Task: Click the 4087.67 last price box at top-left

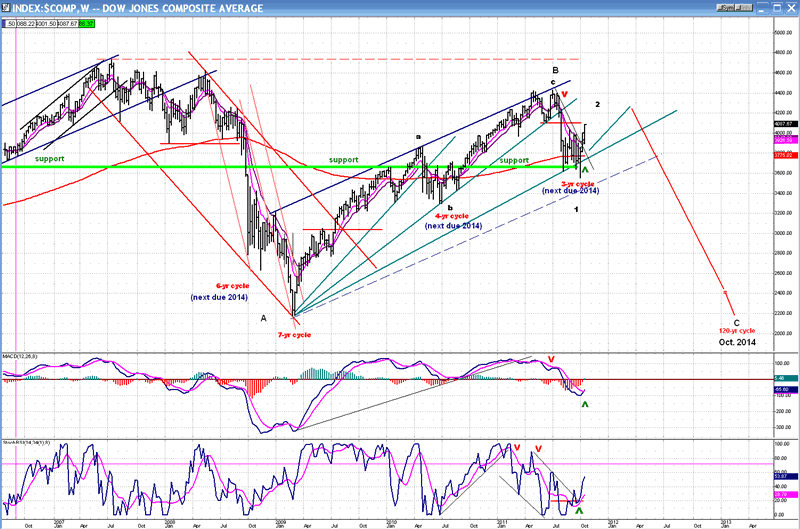Action: point(68,23)
